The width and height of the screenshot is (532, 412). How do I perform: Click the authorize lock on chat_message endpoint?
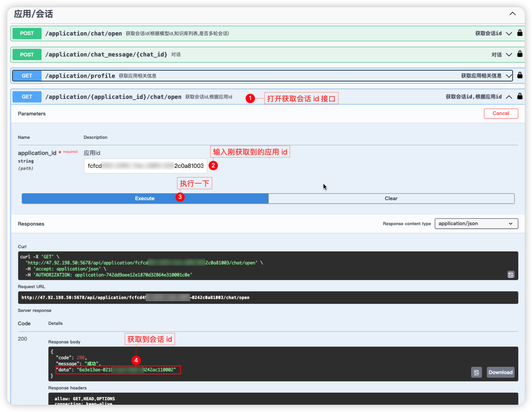(519, 54)
